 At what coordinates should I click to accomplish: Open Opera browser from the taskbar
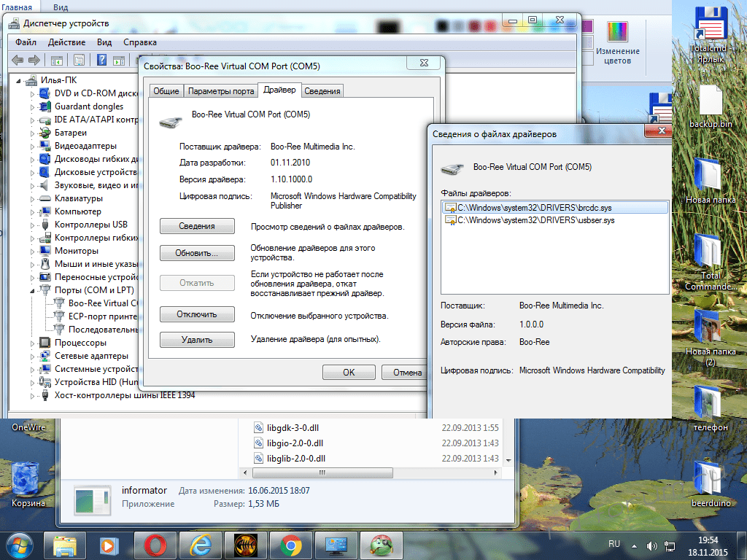pos(154,545)
